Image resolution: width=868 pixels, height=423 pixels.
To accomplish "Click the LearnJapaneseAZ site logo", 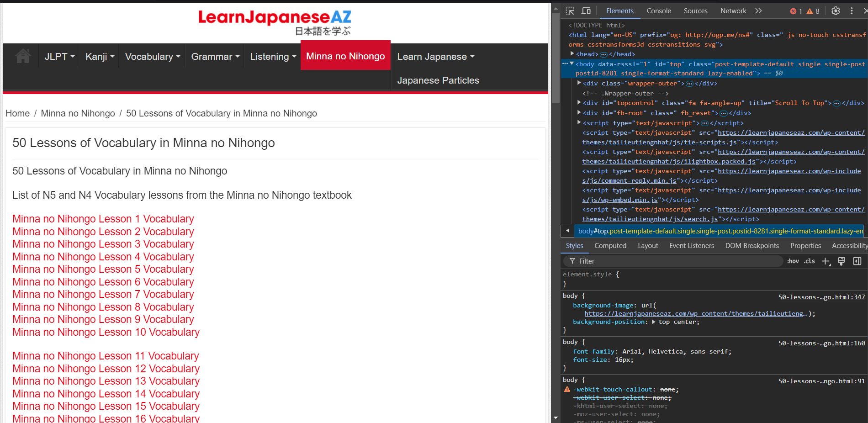I will click(275, 22).
